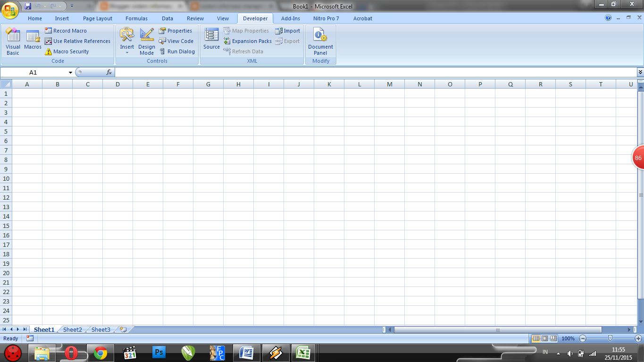Switch to Page Layout view

(544, 338)
